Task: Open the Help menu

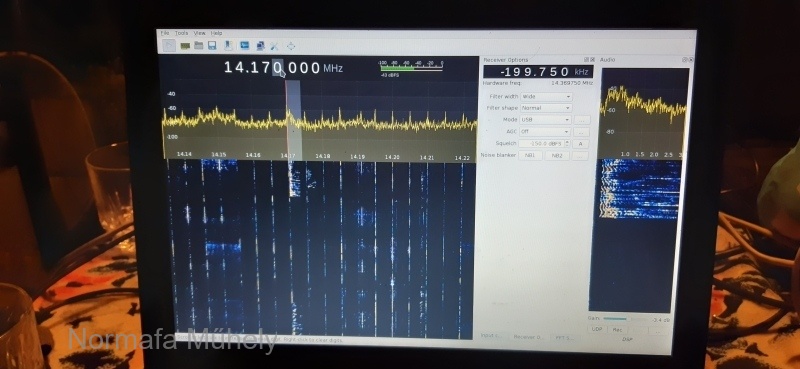Action: (x=216, y=33)
